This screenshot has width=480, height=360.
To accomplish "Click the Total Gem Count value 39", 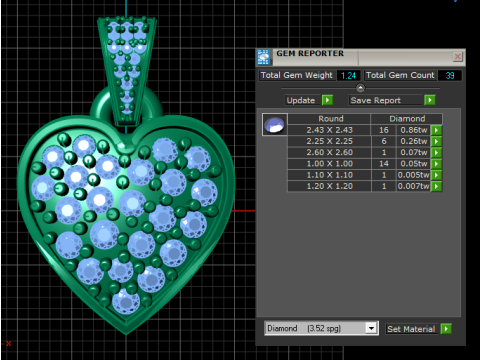I will click(450, 75).
